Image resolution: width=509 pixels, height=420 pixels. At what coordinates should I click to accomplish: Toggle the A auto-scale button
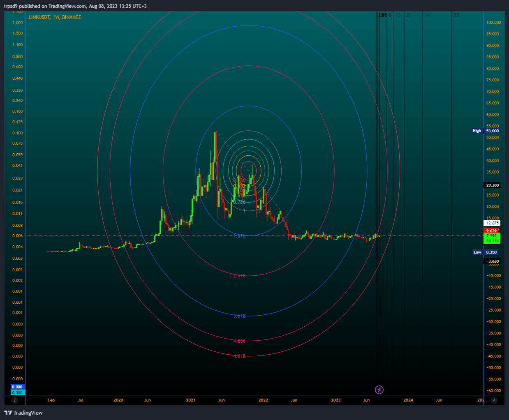click(x=494, y=400)
